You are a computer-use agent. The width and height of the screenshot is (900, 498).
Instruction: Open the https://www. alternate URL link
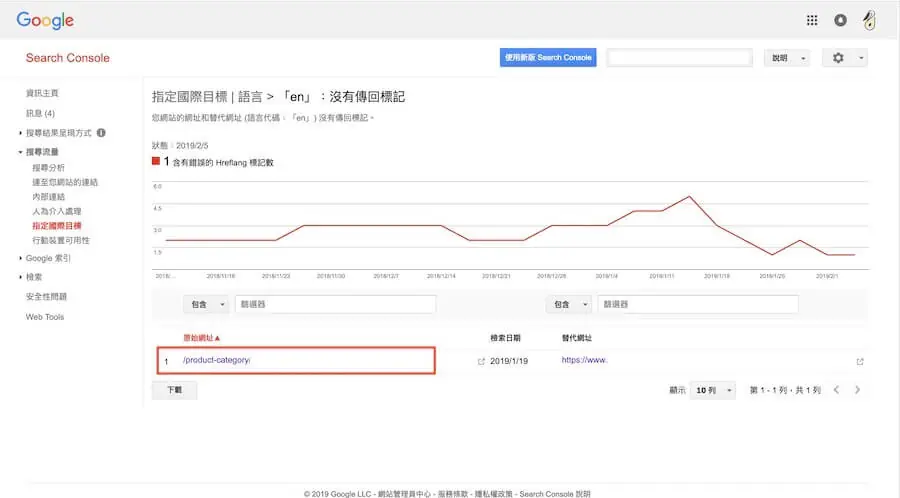(x=584, y=360)
